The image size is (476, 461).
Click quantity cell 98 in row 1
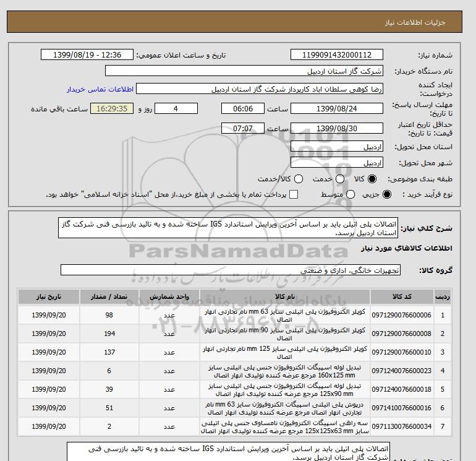pyautogui.click(x=109, y=315)
